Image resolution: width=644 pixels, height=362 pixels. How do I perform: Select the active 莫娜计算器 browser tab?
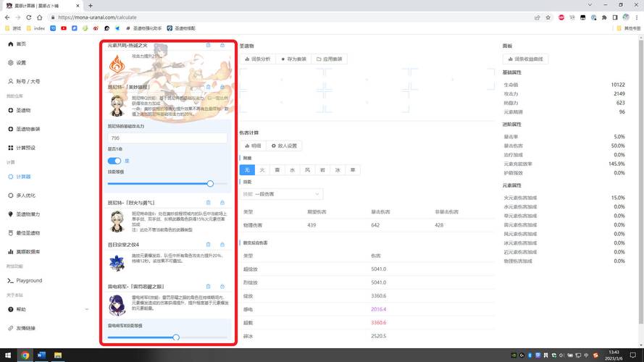(x=43, y=6)
